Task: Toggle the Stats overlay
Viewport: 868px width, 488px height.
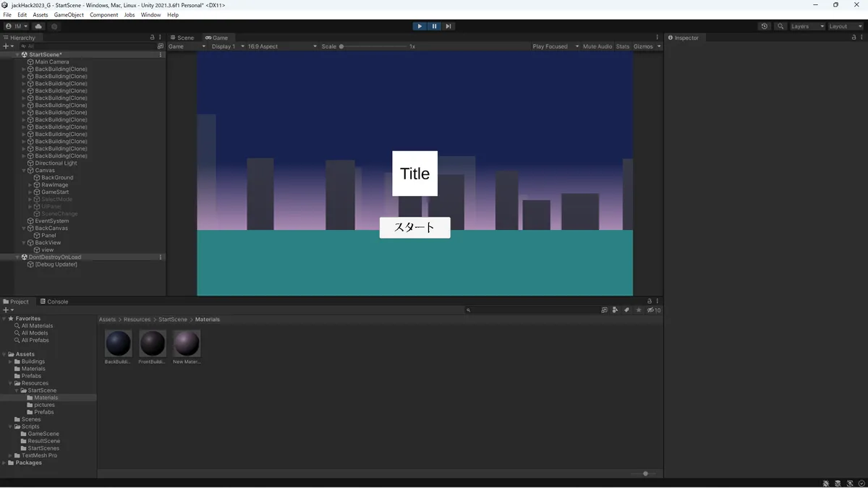Action: point(622,46)
